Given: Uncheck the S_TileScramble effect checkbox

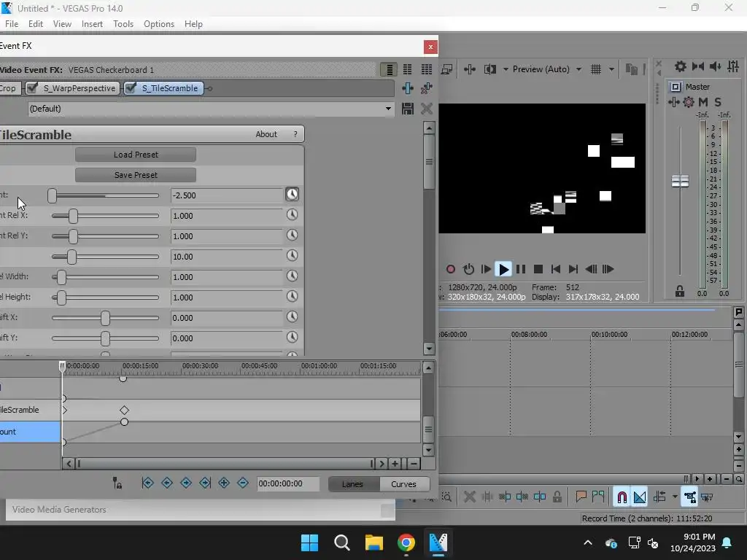Looking at the screenshot, I should pyautogui.click(x=131, y=88).
